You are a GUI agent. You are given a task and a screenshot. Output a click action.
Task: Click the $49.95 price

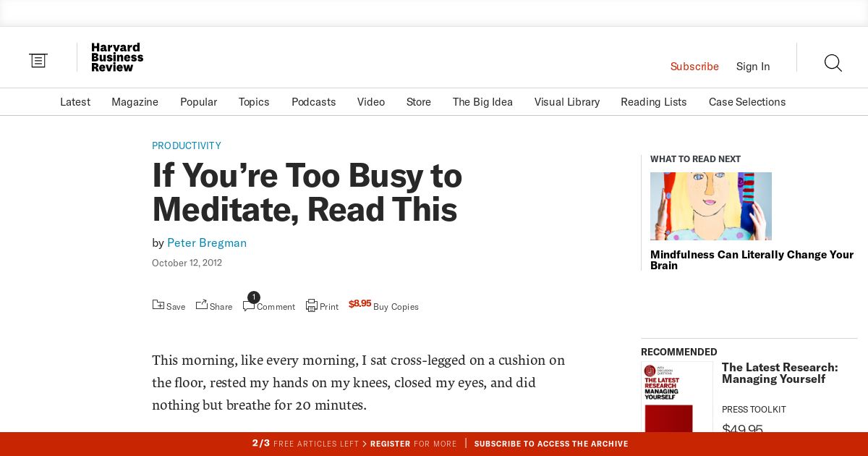click(x=742, y=429)
